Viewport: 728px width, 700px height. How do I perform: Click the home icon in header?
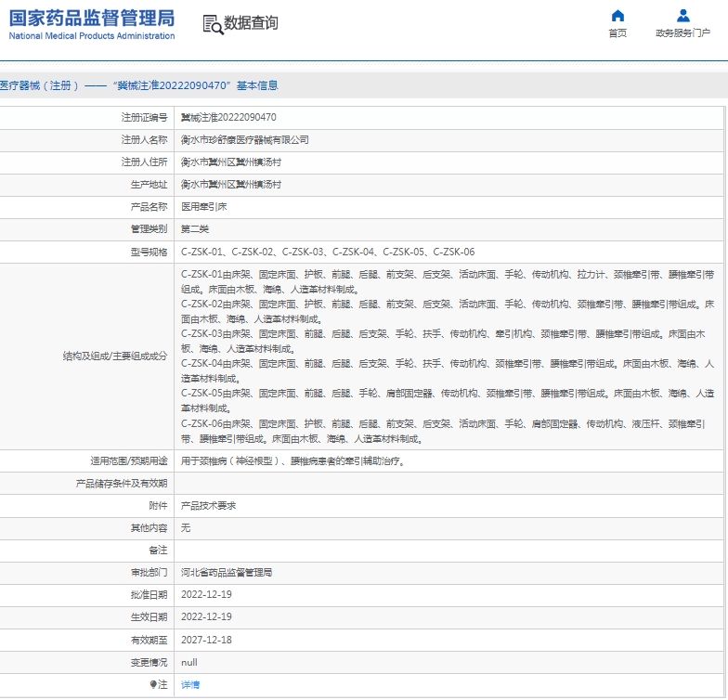(617, 16)
